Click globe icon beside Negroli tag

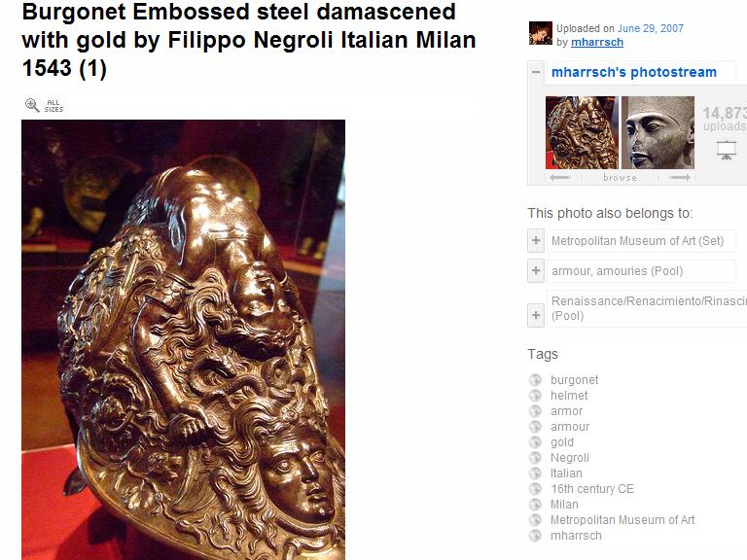coord(535,458)
